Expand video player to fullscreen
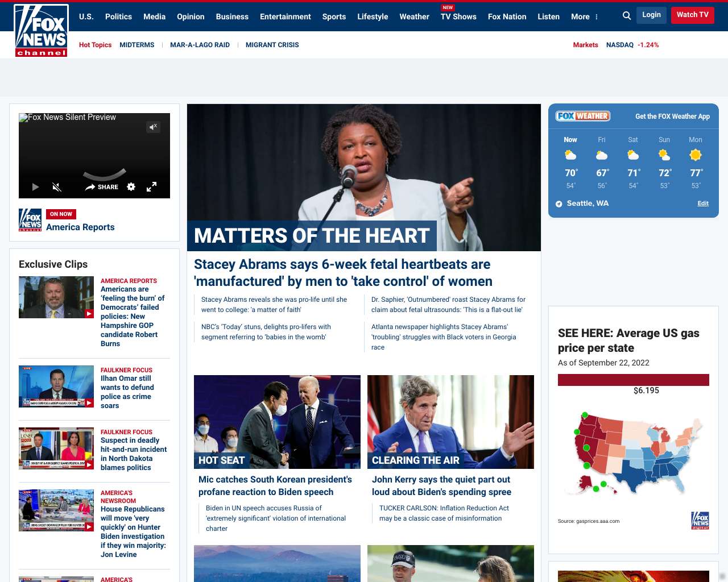728x582 pixels. (152, 187)
